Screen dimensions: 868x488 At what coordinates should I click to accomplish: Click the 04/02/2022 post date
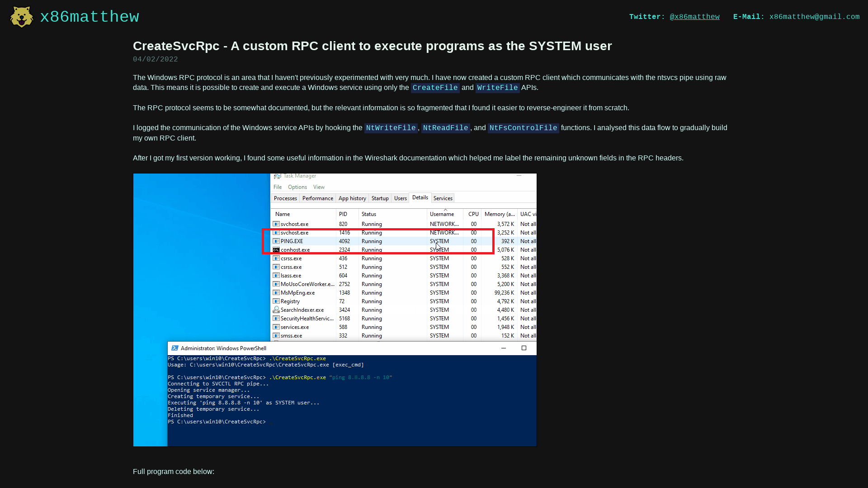[155, 59]
